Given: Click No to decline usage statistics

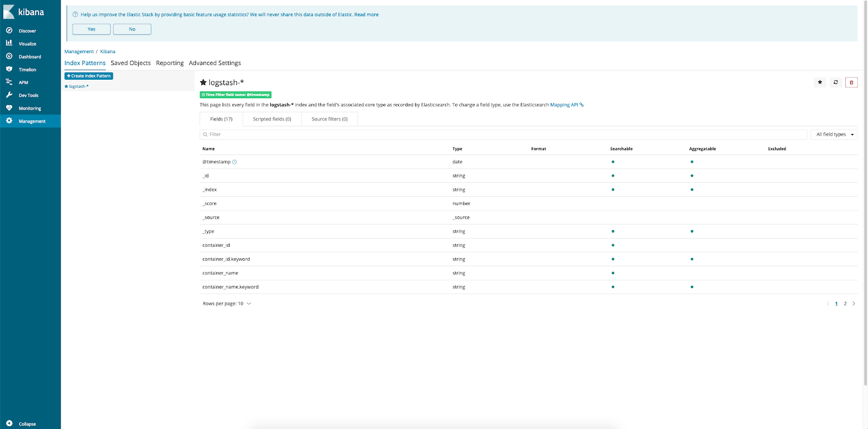Looking at the screenshot, I should click(x=132, y=29).
